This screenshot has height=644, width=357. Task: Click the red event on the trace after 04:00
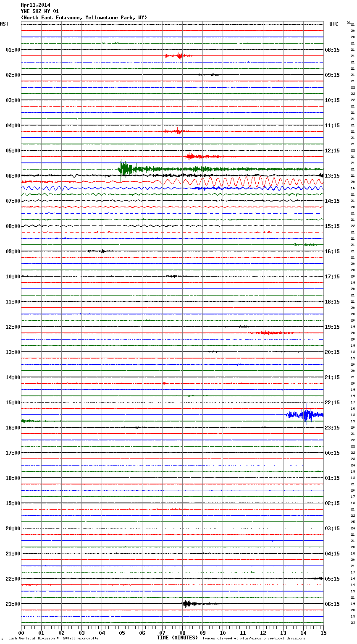[x=176, y=131]
